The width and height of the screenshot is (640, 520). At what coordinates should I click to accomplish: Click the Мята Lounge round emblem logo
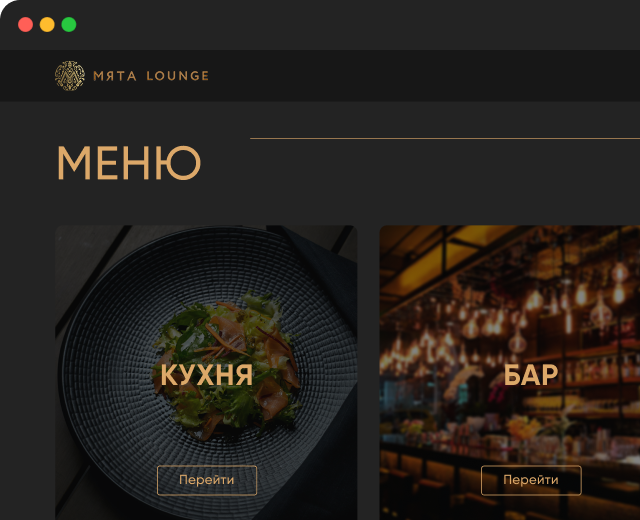[x=70, y=76]
